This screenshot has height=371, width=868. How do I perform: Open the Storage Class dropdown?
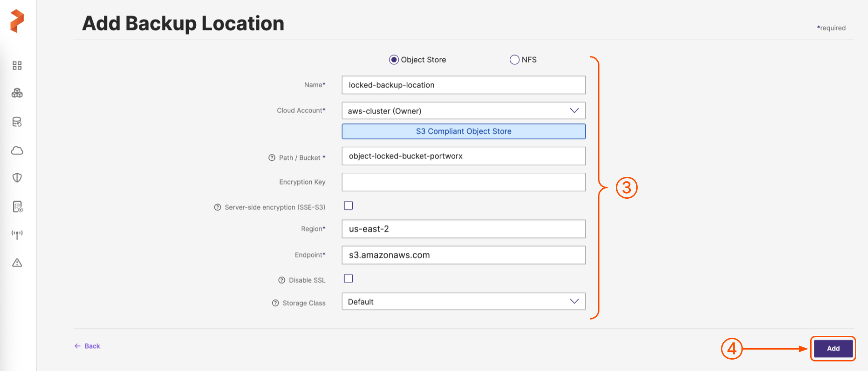pos(463,302)
